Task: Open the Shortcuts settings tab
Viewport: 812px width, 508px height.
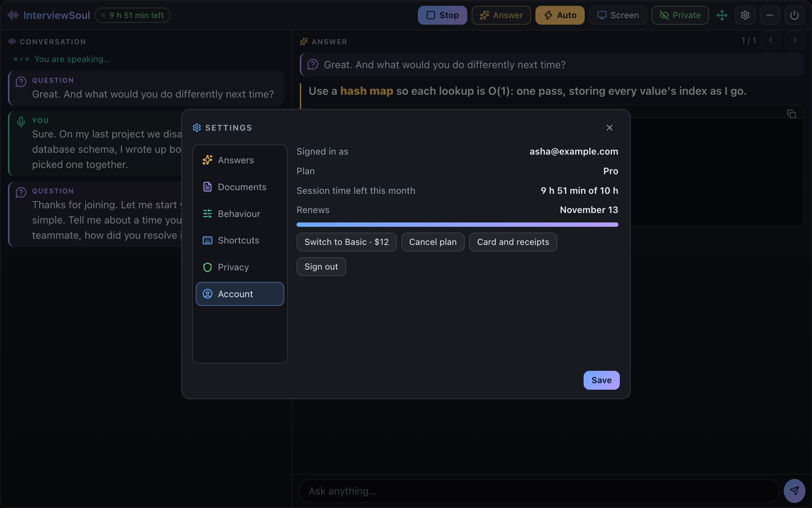Action: point(240,240)
